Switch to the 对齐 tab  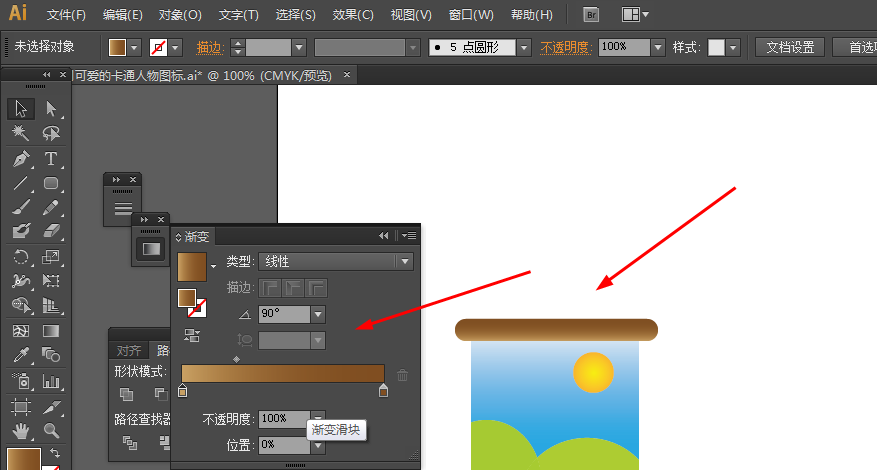point(129,350)
